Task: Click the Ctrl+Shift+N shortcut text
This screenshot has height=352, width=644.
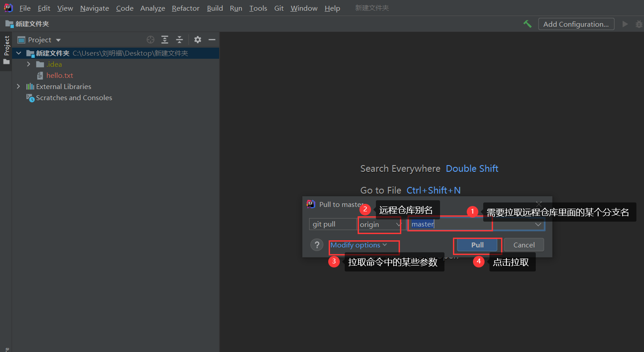Action: tap(434, 190)
